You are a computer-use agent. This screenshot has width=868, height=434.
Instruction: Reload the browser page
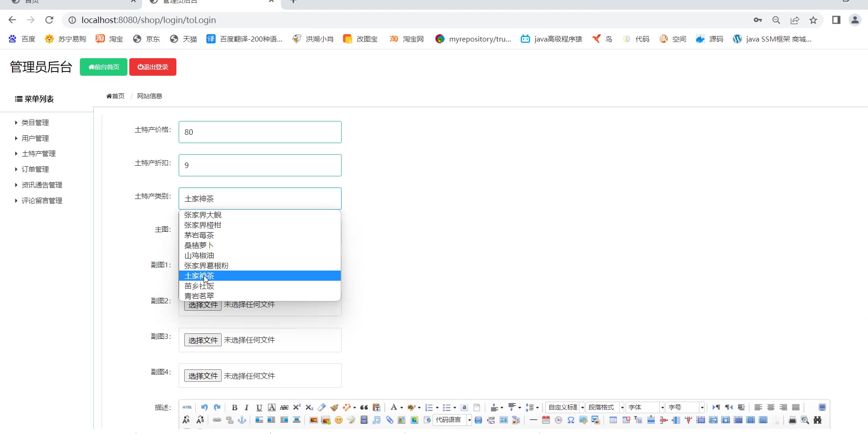point(49,20)
